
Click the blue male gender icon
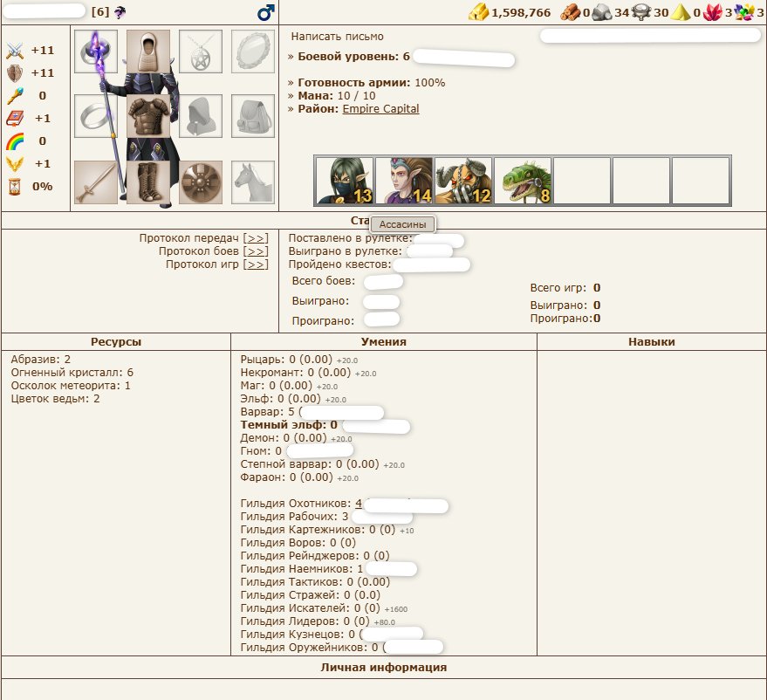click(x=265, y=12)
